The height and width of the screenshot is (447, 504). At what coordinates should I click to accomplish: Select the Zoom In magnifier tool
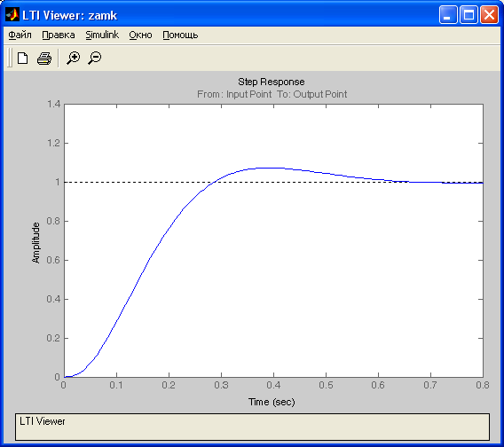pos(74,59)
